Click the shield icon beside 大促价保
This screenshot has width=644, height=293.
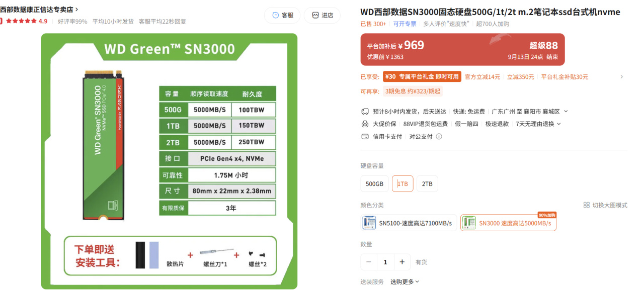(x=365, y=124)
